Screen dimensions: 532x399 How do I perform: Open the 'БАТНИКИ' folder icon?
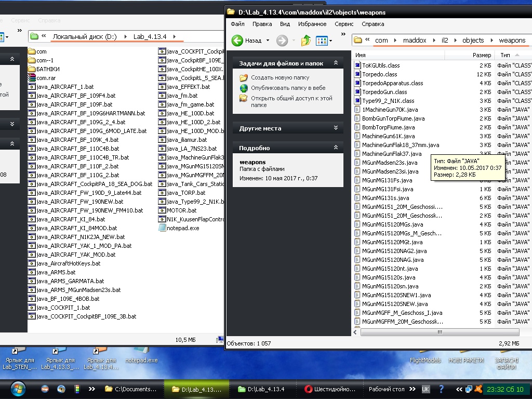(x=32, y=69)
